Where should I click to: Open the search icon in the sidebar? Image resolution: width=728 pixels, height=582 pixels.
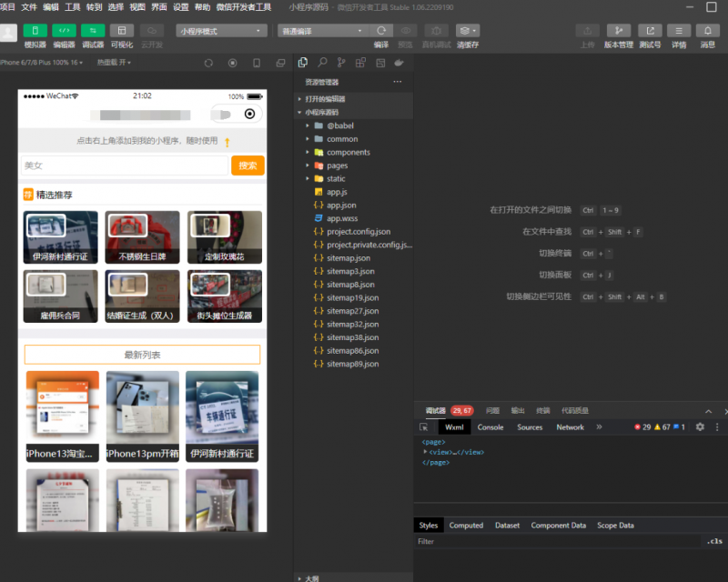pos(322,63)
